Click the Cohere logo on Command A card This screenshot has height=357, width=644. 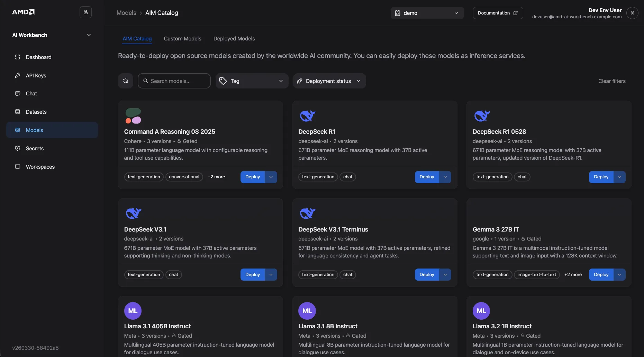[133, 116]
